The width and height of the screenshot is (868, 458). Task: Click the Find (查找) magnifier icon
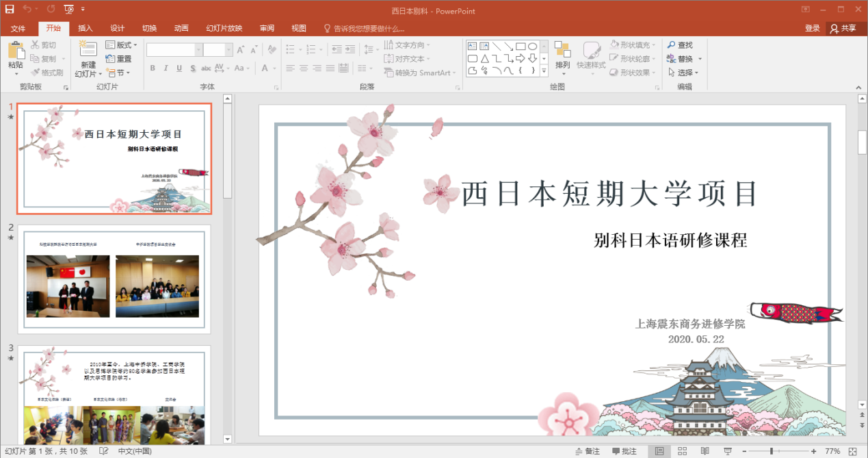(x=672, y=45)
